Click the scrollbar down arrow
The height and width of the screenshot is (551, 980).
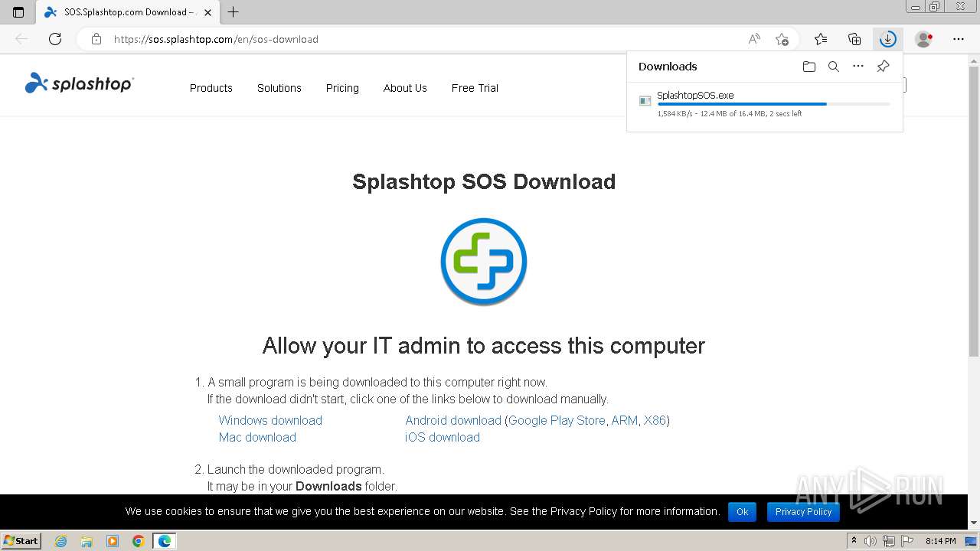pyautogui.click(x=973, y=523)
